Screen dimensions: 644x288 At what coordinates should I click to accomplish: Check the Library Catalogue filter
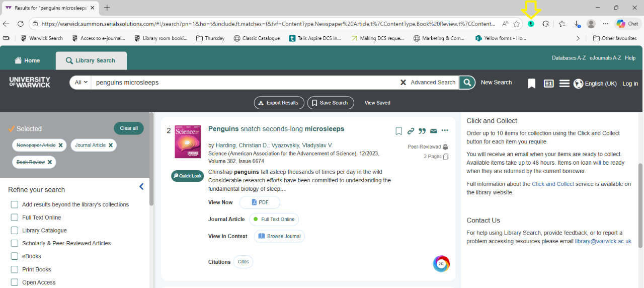pyautogui.click(x=15, y=230)
